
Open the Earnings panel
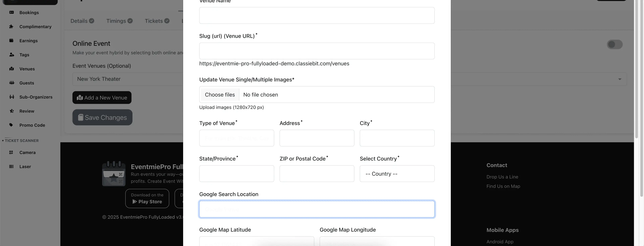(x=29, y=40)
